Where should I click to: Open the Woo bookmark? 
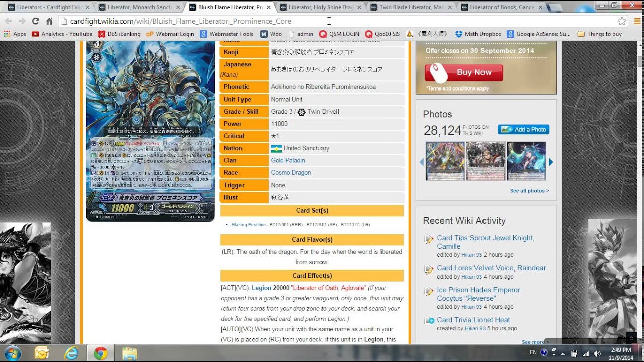point(271,34)
